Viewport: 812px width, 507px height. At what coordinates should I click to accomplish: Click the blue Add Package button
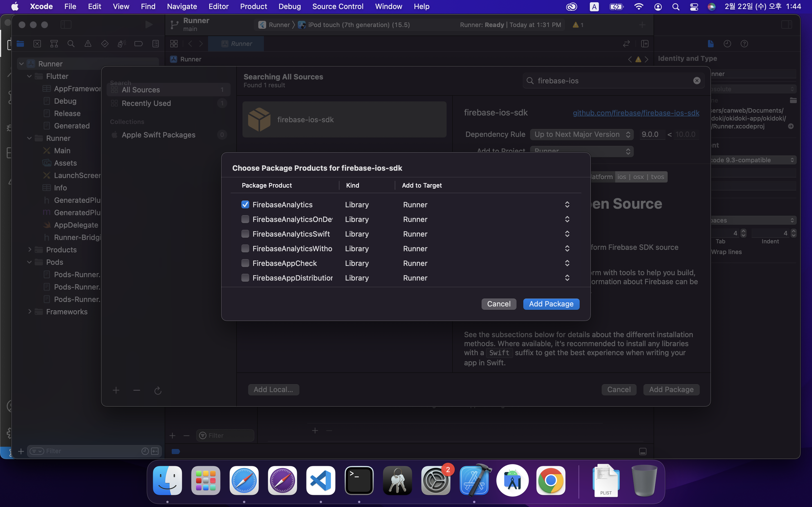[x=551, y=304]
